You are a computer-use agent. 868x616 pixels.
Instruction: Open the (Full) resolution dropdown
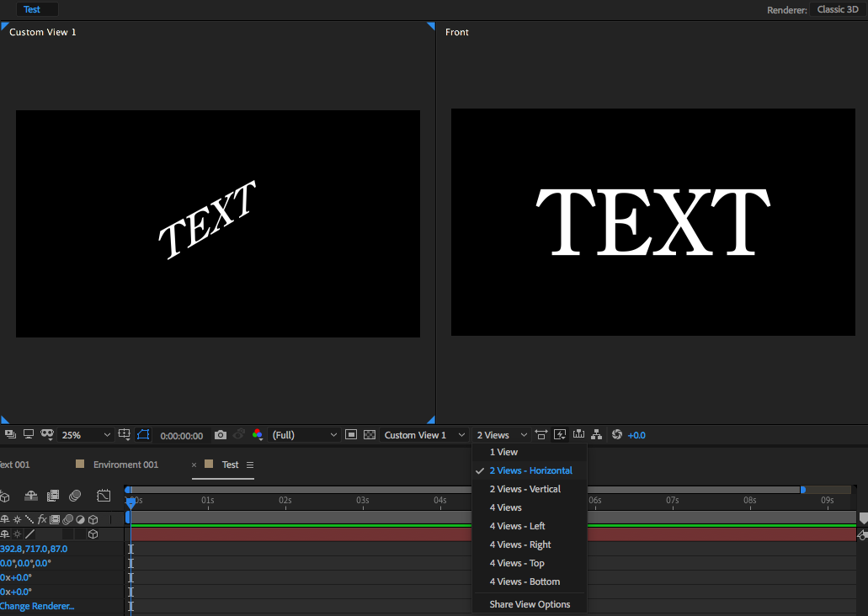pos(305,435)
